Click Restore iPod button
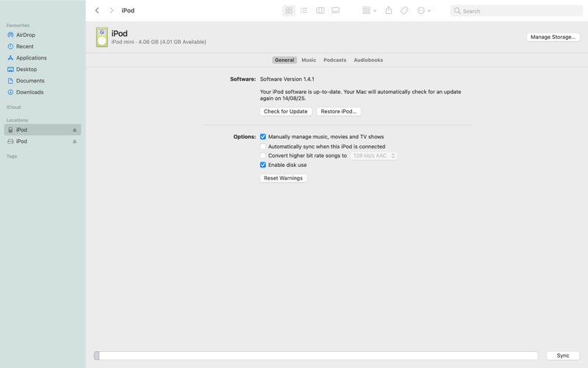 coord(339,112)
